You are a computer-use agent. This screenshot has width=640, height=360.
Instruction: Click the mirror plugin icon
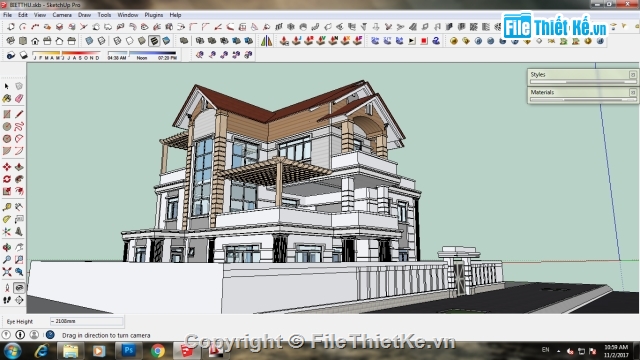point(266,41)
